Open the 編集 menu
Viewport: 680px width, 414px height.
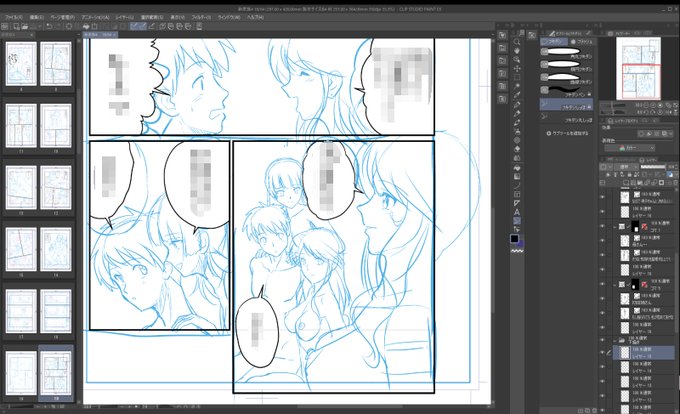(37, 17)
